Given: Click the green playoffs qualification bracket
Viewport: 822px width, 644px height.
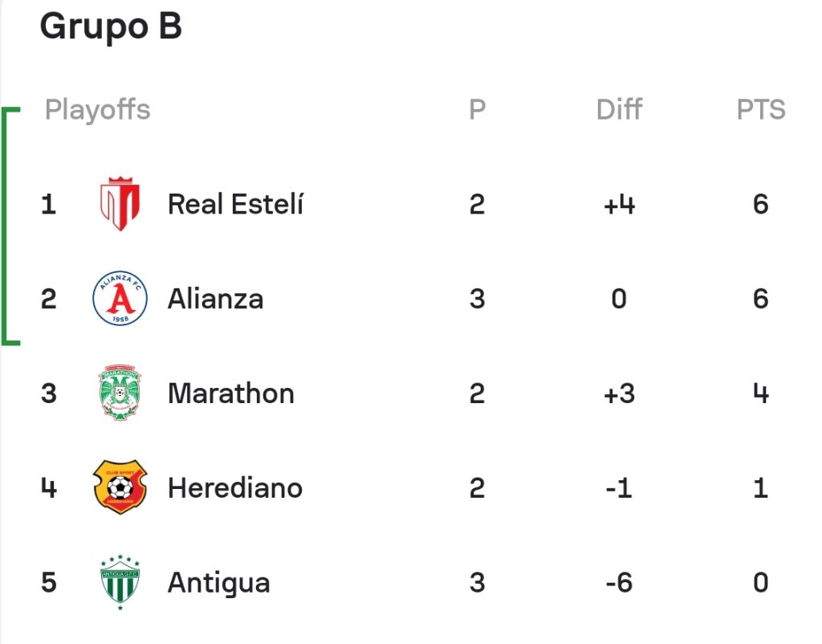Looking at the screenshot, I should pyautogui.click(x=10, y=226).
